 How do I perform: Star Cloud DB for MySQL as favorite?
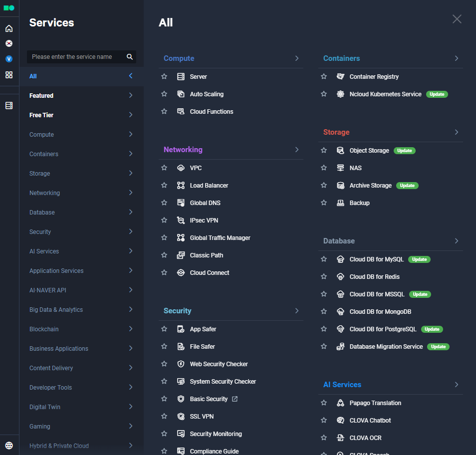click(324, 259)
